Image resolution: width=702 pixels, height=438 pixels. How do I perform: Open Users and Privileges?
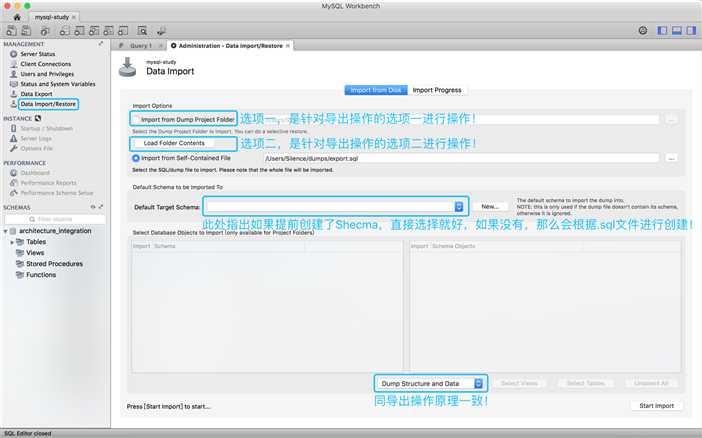(47, 74)
